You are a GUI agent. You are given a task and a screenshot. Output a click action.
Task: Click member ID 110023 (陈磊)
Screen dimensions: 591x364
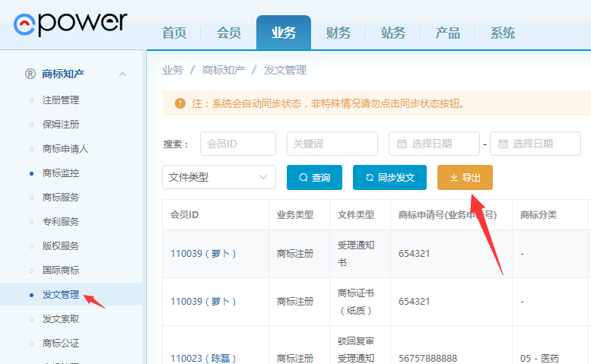coord(203,358)
